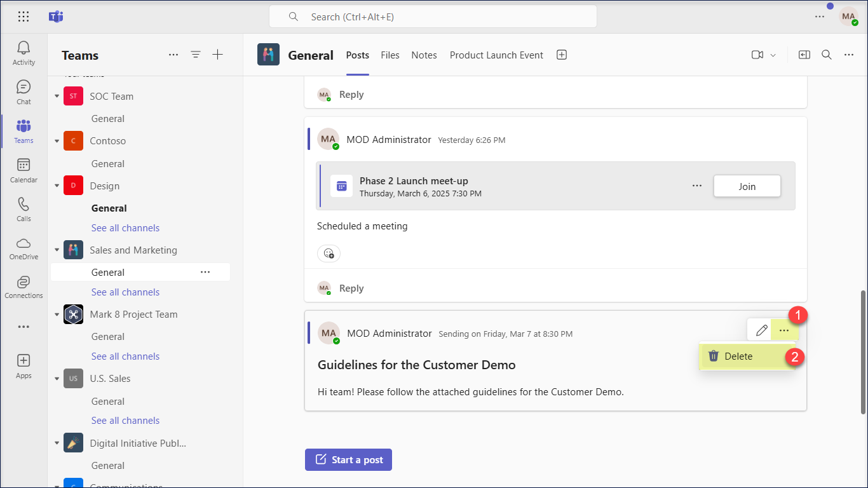Viewport: 868px width, 488px height.
Task: Collapse the Sales and Marketing team
Action: pyautogui.click(x=57, y=250)
